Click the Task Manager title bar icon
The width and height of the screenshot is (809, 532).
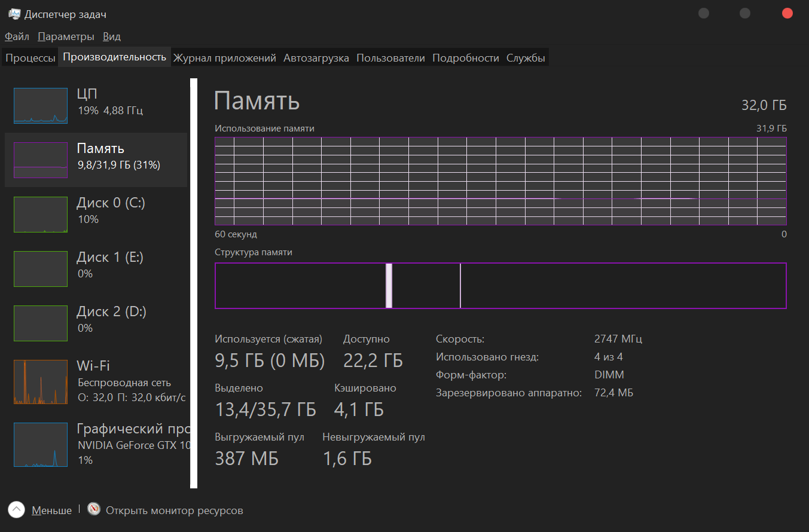point(14,14)
